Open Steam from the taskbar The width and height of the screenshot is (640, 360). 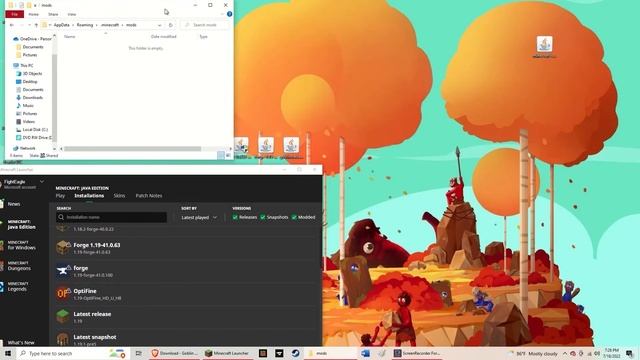[x=296, y=353]
